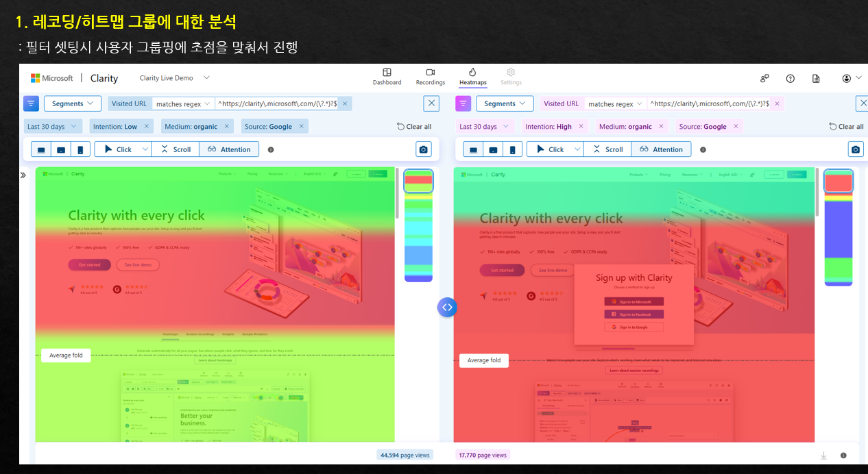The height and width of the screenshot is (474, 868).
Task: Open the blue filter funnel icon
Action: coord(31,103)
